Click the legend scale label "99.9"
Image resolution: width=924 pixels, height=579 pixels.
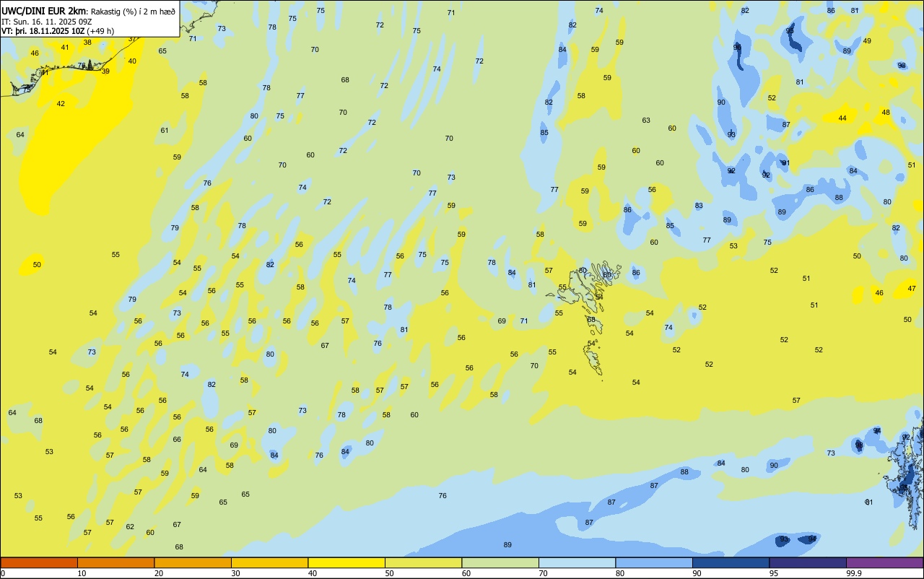click(854, 573)
